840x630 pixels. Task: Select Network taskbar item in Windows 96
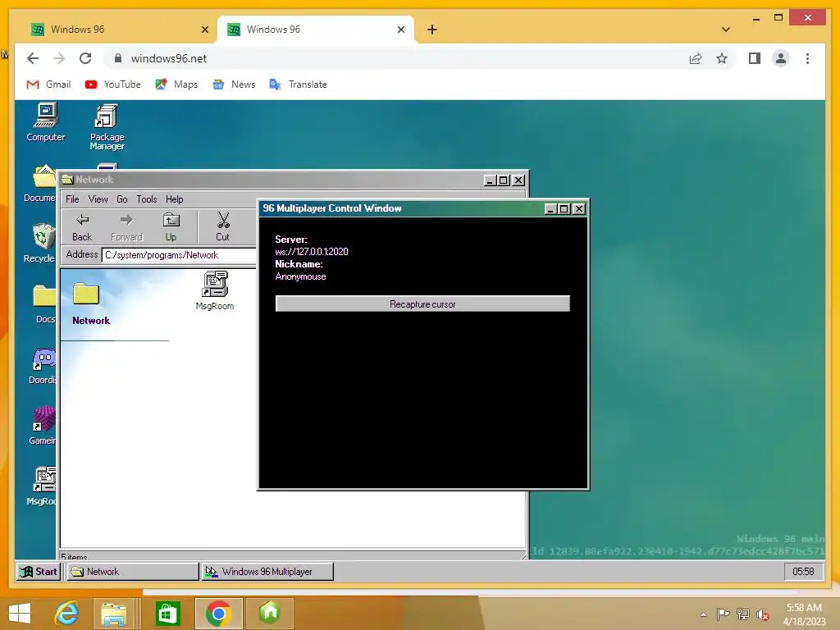point(132,572)
